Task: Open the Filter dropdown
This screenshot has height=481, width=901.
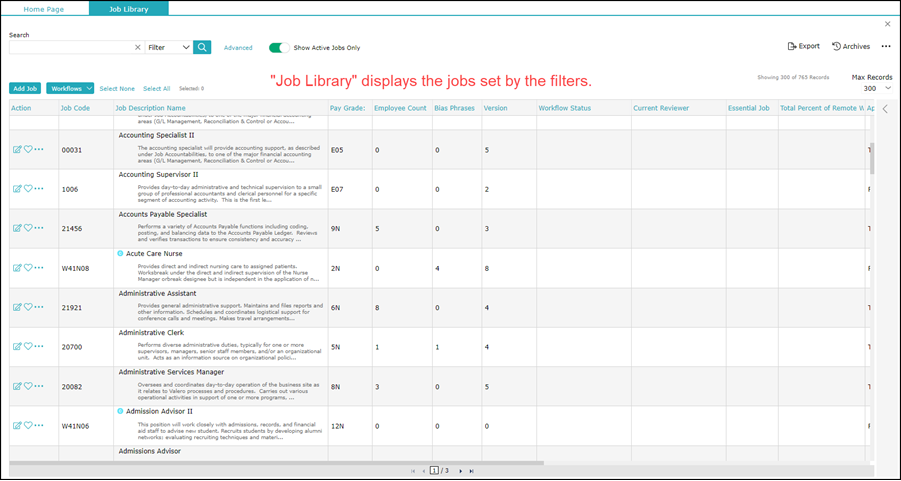Action: tap(169, 48)
